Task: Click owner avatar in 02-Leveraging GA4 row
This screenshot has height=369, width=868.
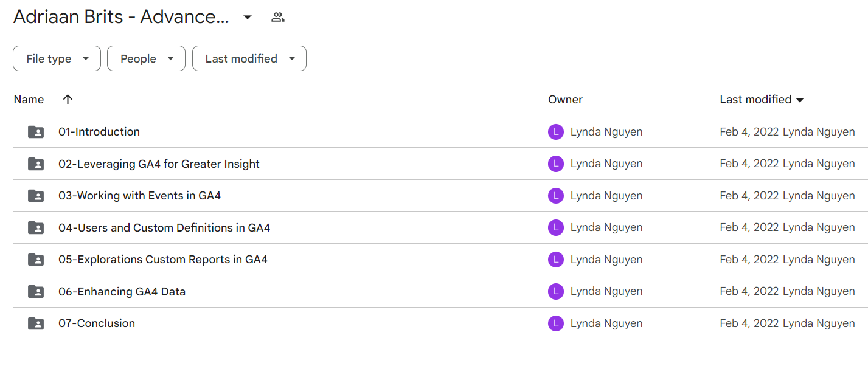Action: click(556, 164)
